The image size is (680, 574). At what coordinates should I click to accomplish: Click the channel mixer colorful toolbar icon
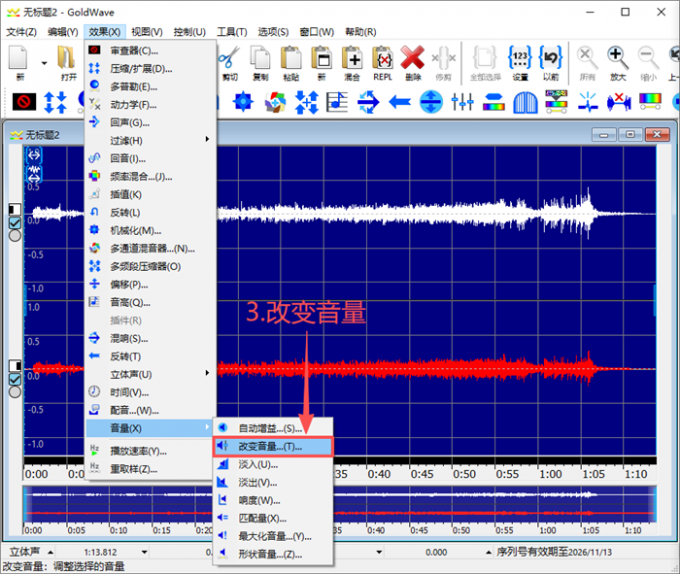click(x=276, y=102)
